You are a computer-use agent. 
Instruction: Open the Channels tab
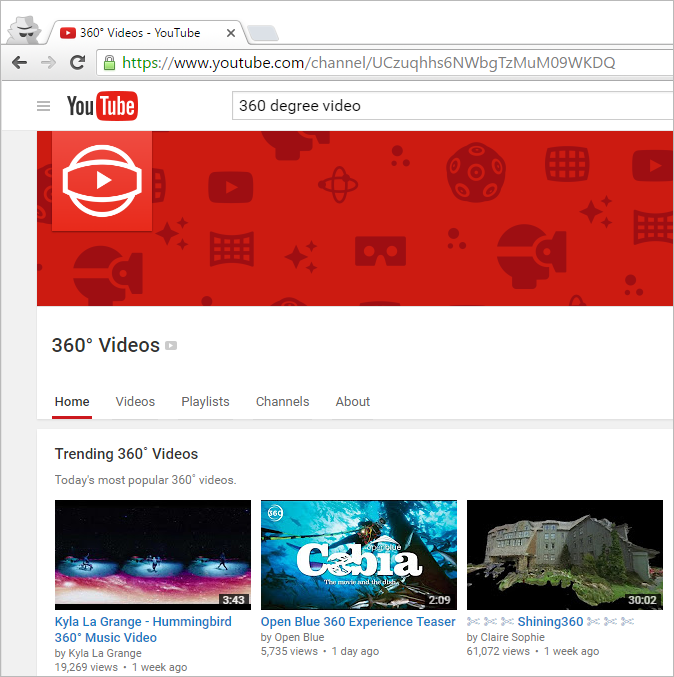(283, 402)
